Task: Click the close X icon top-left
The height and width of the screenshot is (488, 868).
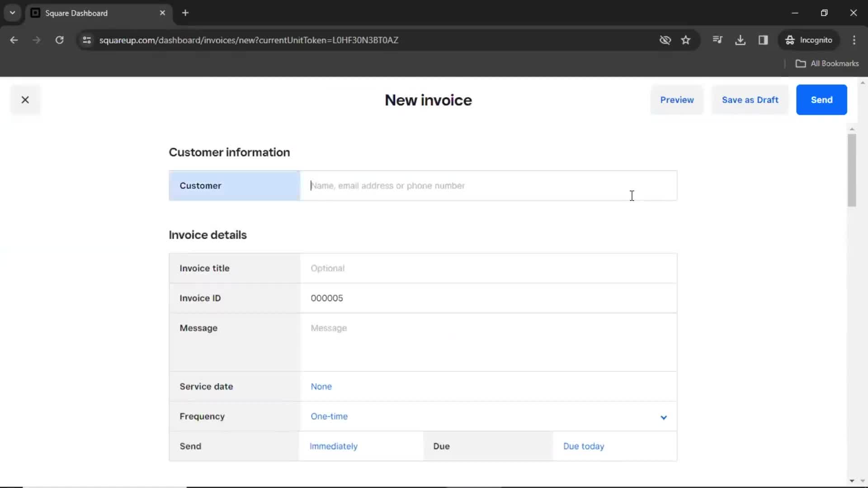Action: [x=25, y=99]
